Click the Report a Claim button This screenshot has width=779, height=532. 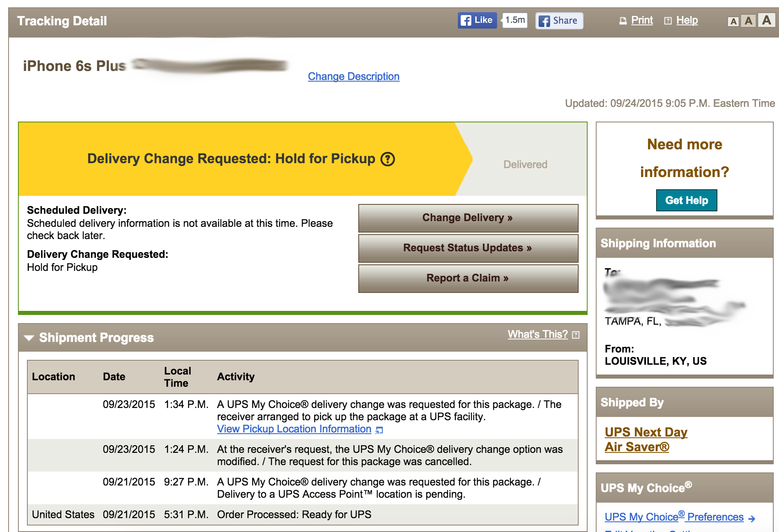[468, 278]
